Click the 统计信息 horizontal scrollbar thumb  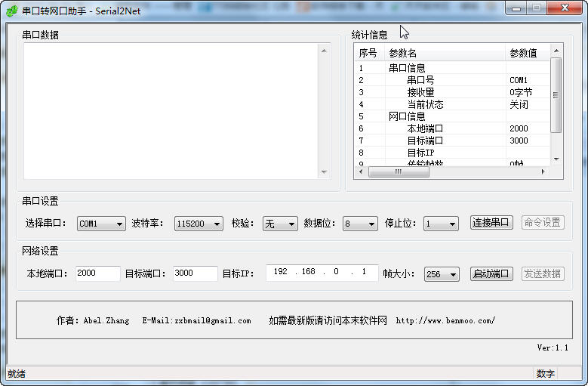click(399, 171)
